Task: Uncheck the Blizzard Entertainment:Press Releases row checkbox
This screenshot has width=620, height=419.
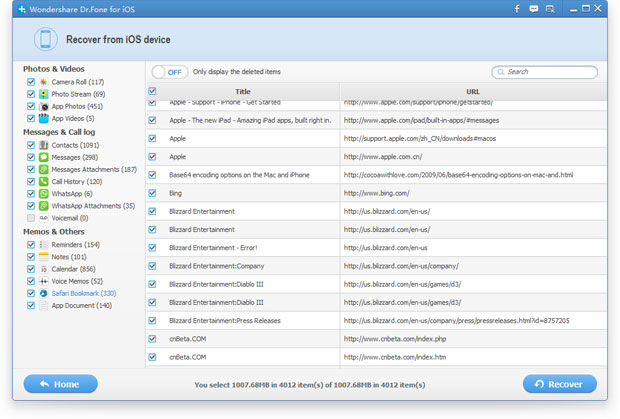Action: (x=152, y=321)
